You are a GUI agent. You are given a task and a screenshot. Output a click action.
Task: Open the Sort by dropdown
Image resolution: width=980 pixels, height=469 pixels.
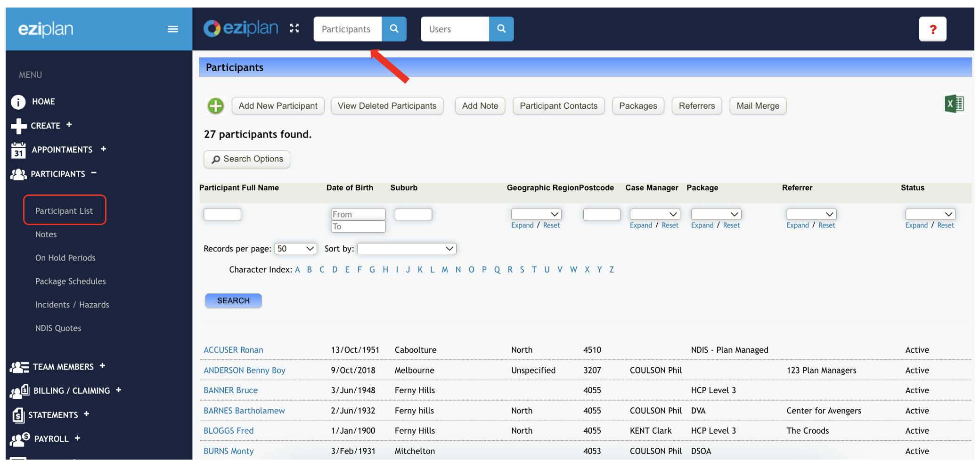407,249
